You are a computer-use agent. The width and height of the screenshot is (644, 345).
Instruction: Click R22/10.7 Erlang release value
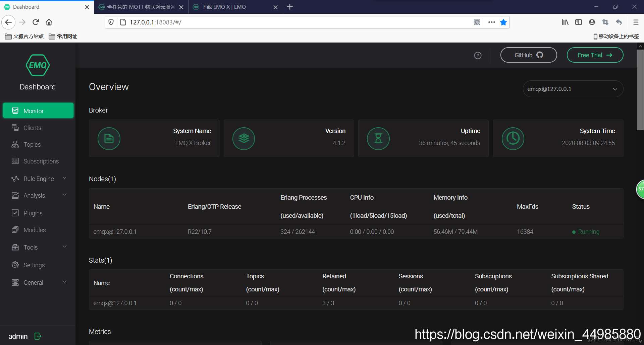pyautogui.click(x=200, y=232)
